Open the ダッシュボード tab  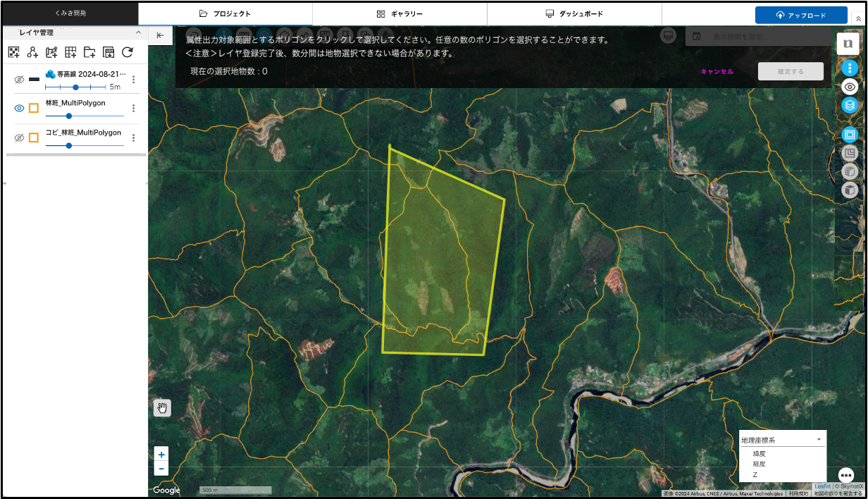(x=574, y=14)
